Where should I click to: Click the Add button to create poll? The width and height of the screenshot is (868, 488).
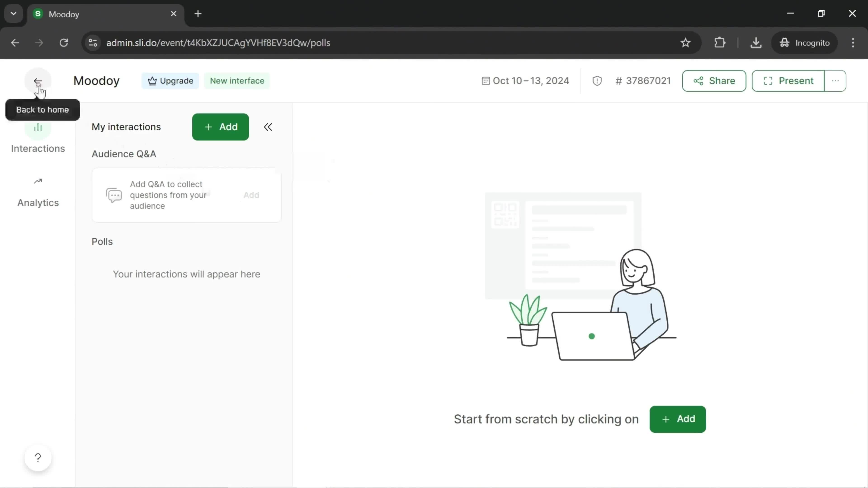221,126
